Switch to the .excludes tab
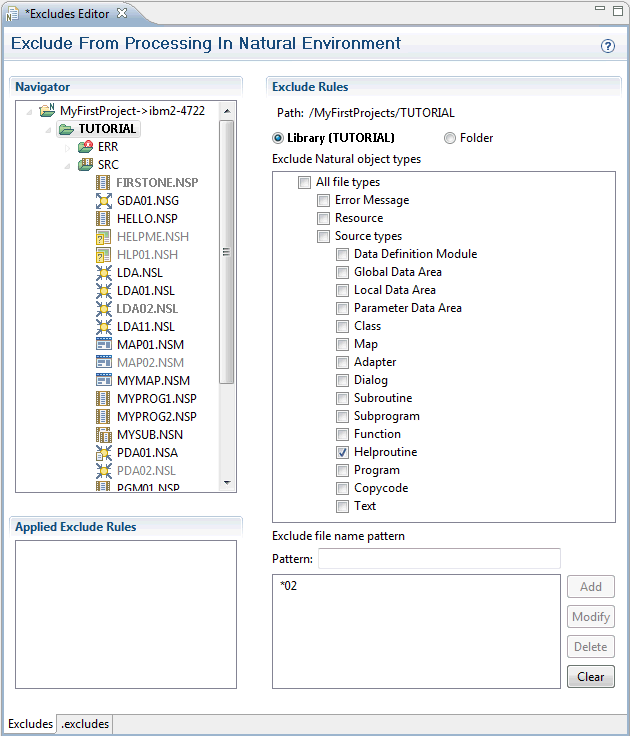The width and height of the screenshot is (630, 736). pos(85,724)
